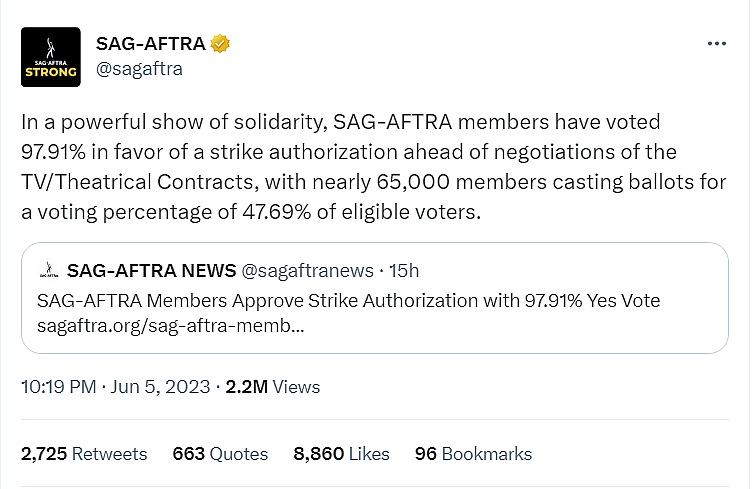752x489 pixels.
Task: Click the SAG-AFTRA NEWS name in quote
Action: [151, 271]
